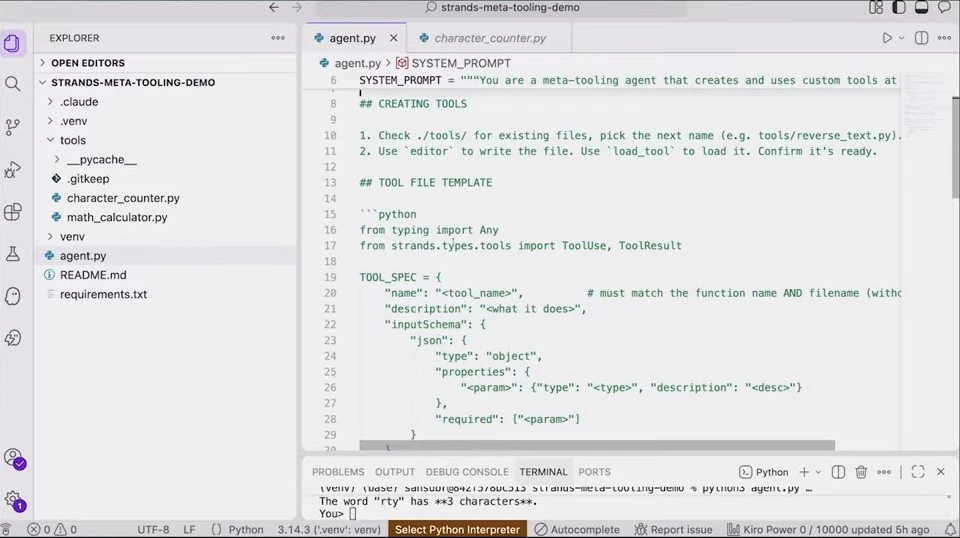The height and width of the screenshot is (538, 960).
Task: Kill terminal with trash icon
Action: (861, 472)
